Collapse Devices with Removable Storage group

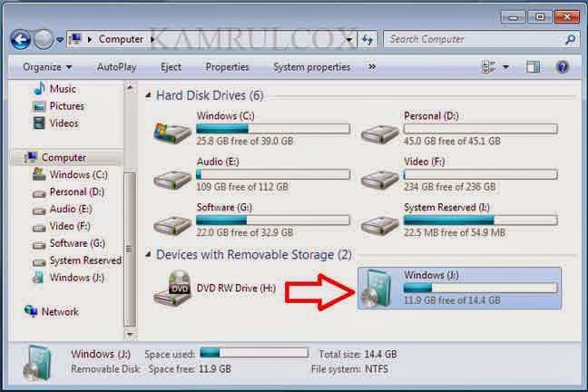pyautogui.click(x=149, y=255)
